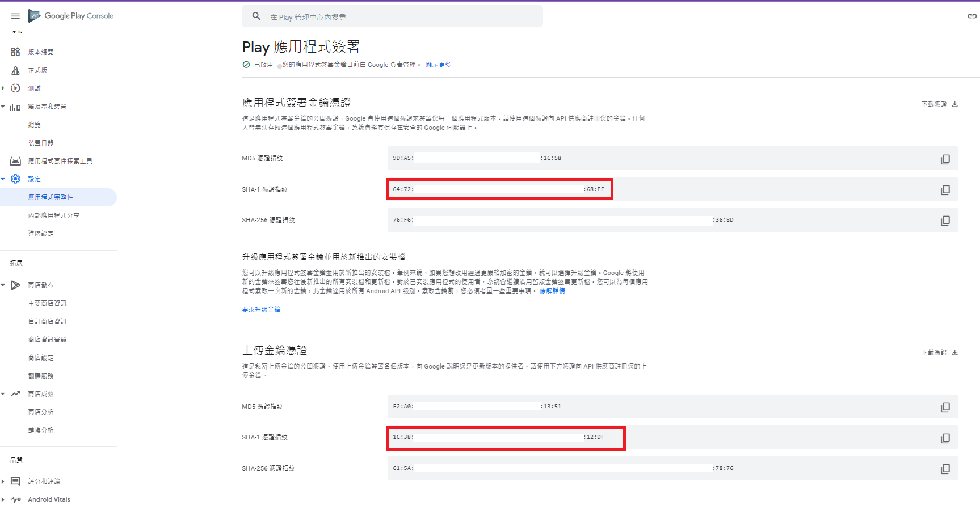The image size is (980, 508).
Task: Copy the upload key SHA-256 fingerprint
Action: coord(945,469)
